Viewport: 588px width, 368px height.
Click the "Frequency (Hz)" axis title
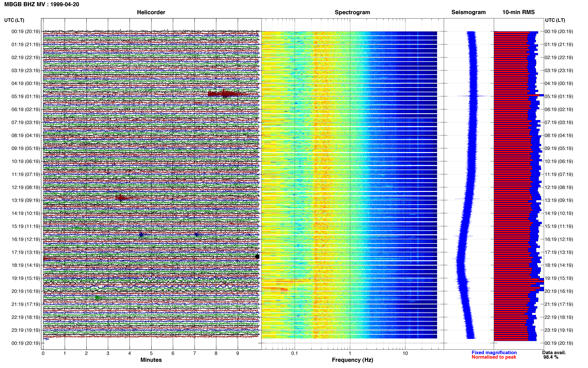352,360
